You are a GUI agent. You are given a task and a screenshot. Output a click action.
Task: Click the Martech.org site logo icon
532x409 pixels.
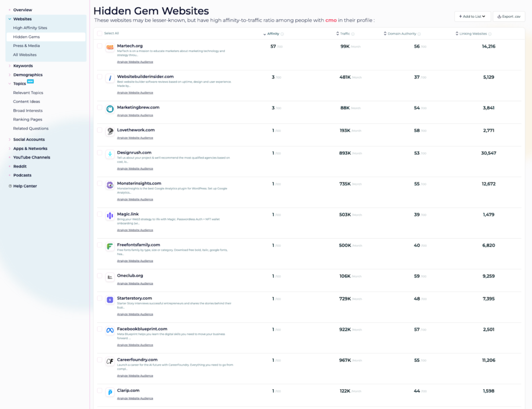coord(110,48)
